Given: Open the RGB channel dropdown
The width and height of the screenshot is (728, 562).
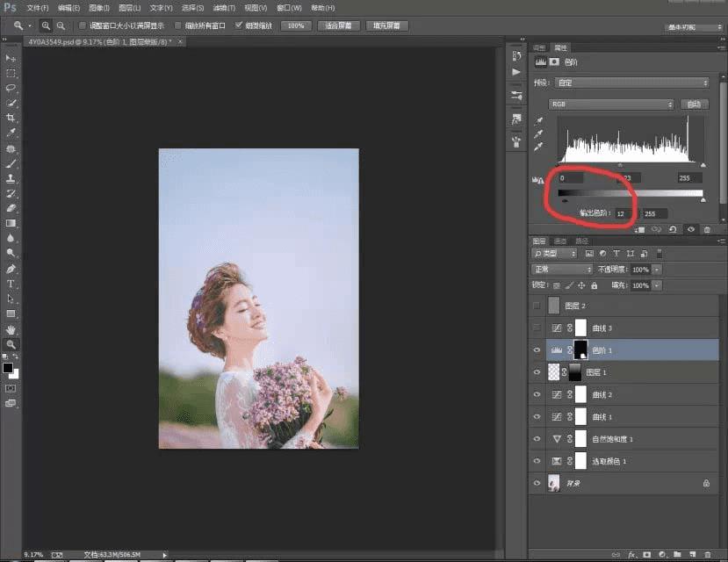Looking at the screenshot, I should (x=612, y=104).
